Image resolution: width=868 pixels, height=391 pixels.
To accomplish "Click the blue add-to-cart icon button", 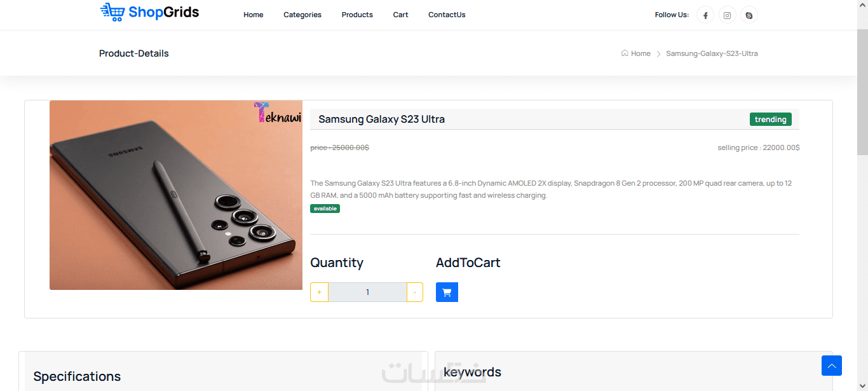I will click(x=447, y=292).
